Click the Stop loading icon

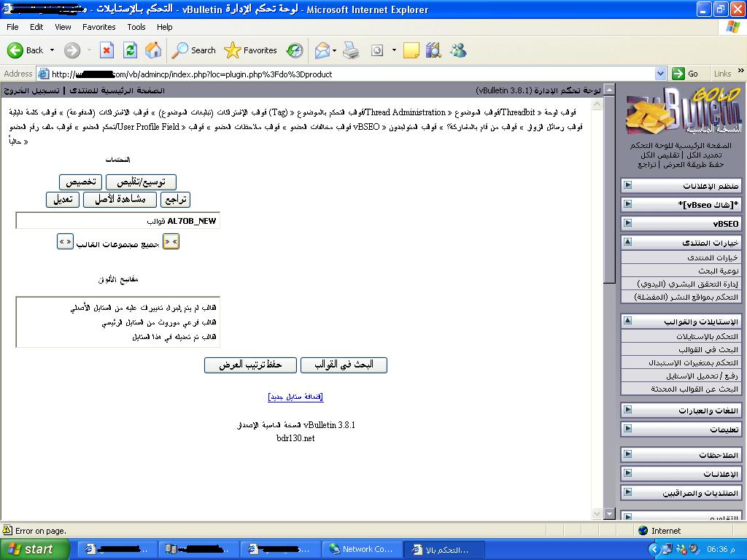tap(107, 50)
